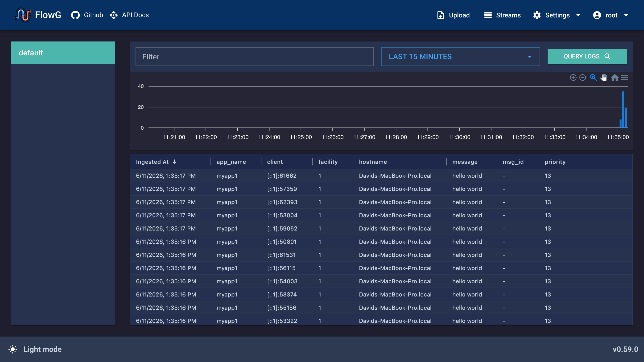Image resolution: width=644 pixels, height=362 pixels.
Task: Click client cell [::1]:54003
Action: (x=282, y=281)
